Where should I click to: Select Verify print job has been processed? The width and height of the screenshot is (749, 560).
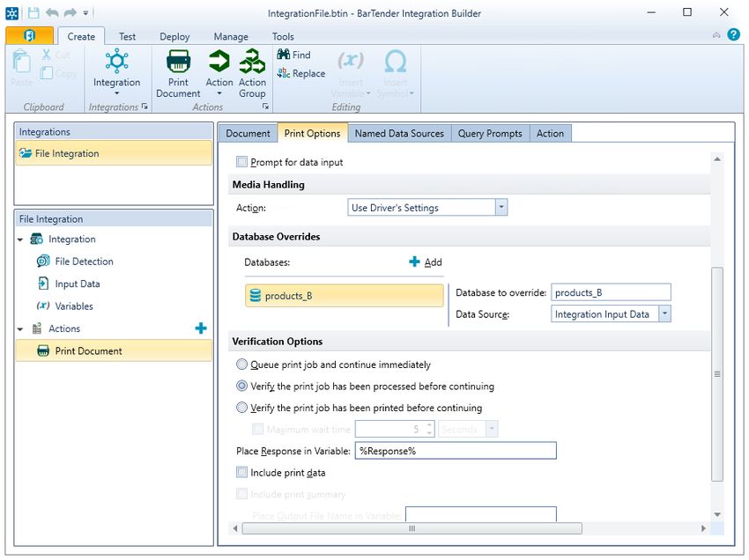pyautogui.click(x=242, y=386)
